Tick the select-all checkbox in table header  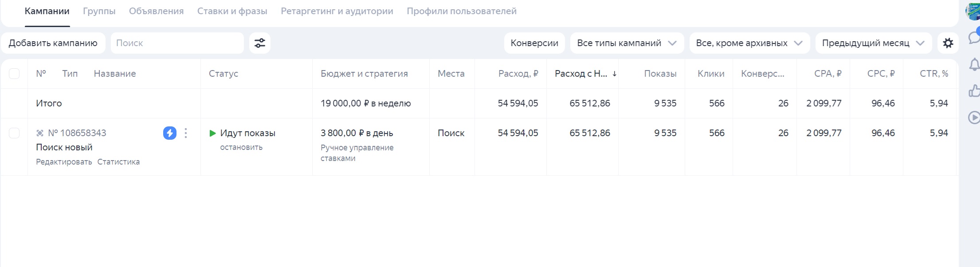(14, 74)
